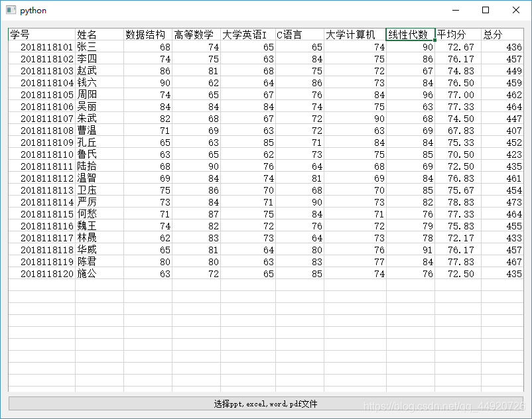This screenshot has width=532, height=419.
Task: Click the name cell 卫庄
Action: pyautogui.click(x=100, y=190)
